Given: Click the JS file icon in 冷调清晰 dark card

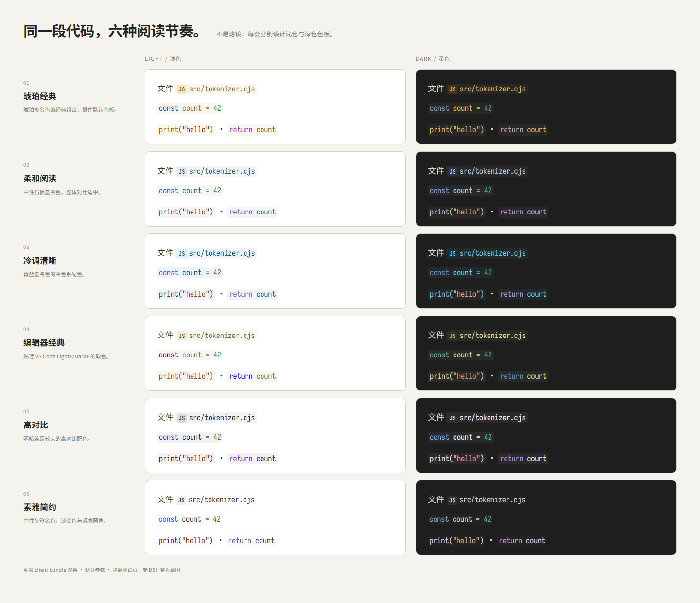Looking at the screenshot, I should coord(453,254).
